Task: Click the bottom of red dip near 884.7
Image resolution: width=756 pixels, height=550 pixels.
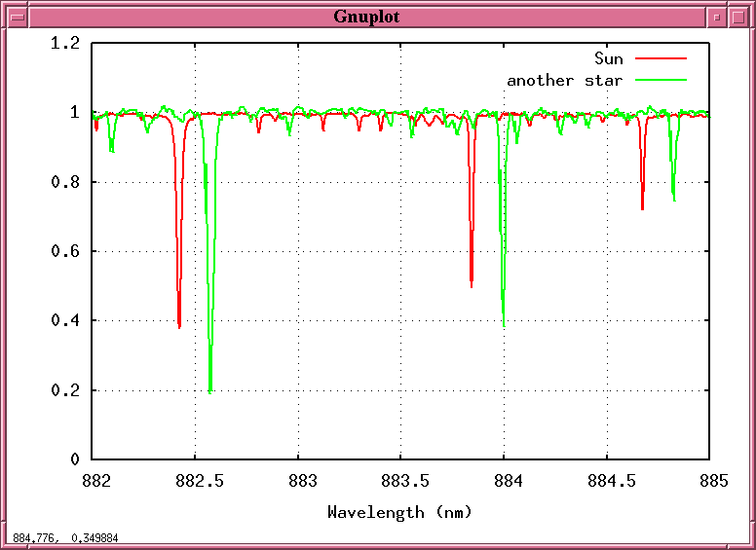Action: 643,207
